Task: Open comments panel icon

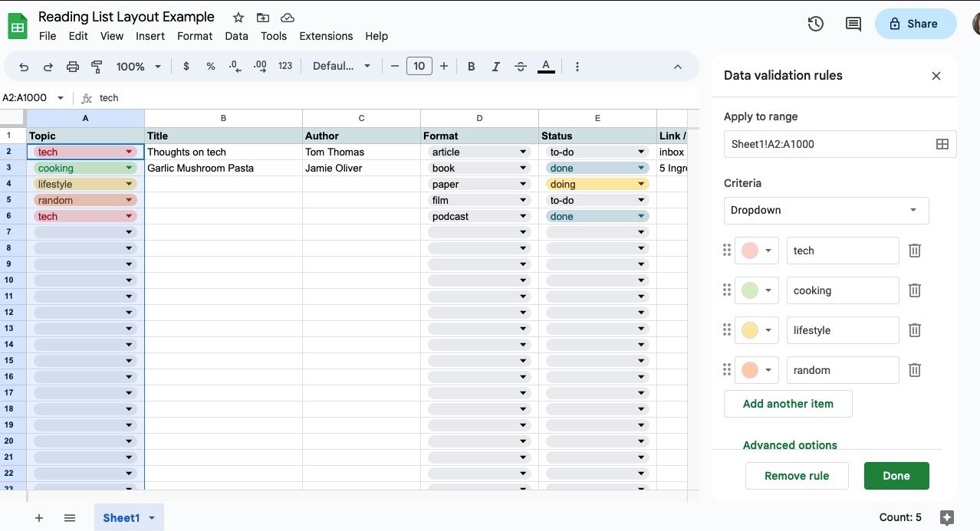Action: (x=853, y=24)
